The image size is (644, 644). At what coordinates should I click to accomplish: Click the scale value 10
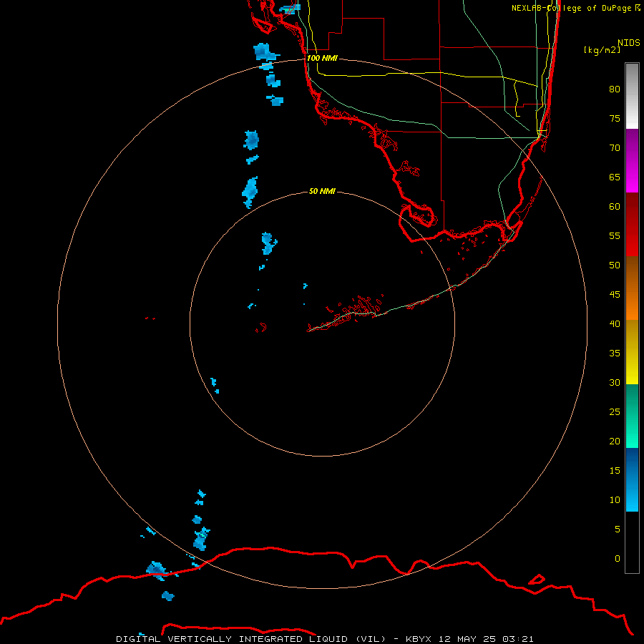pos(615,500)
